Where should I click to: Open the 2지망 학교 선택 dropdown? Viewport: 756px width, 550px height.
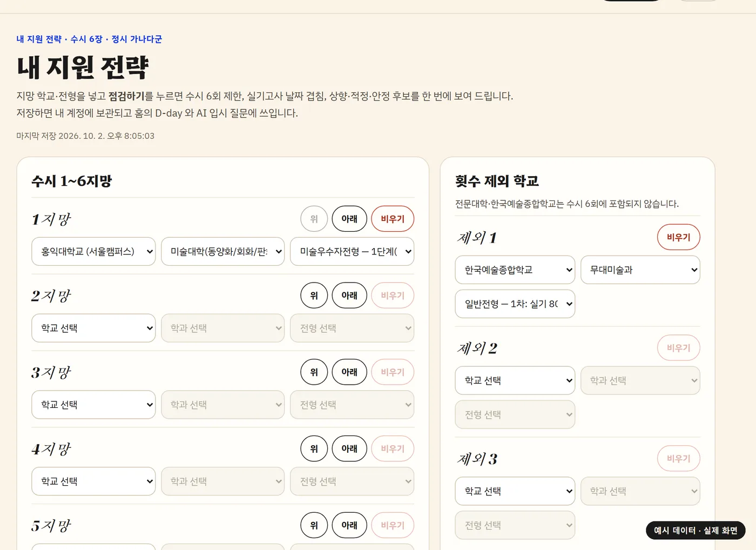coord(93,328)
